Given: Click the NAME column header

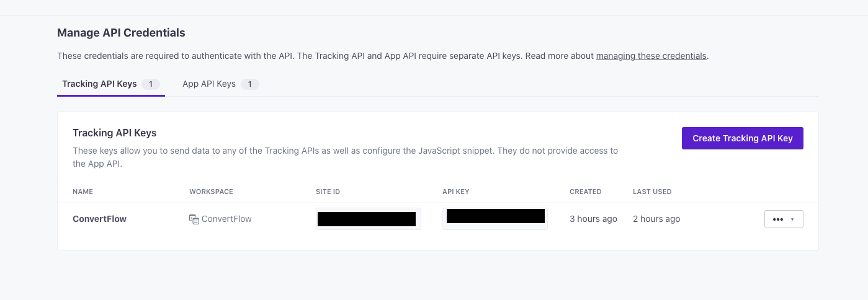Looking at the screenshot, I should [83, 192].
